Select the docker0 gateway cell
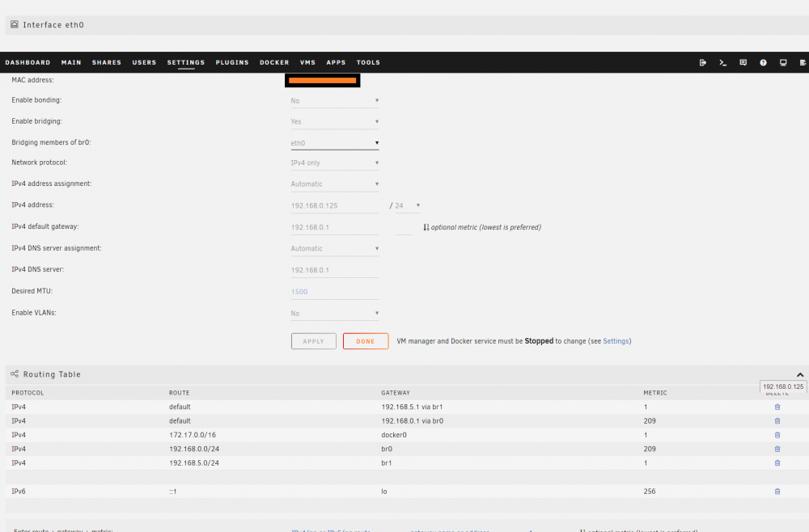The height and width of the screenshot is (532, 809). pyautogui.click(x=394, y=434)
